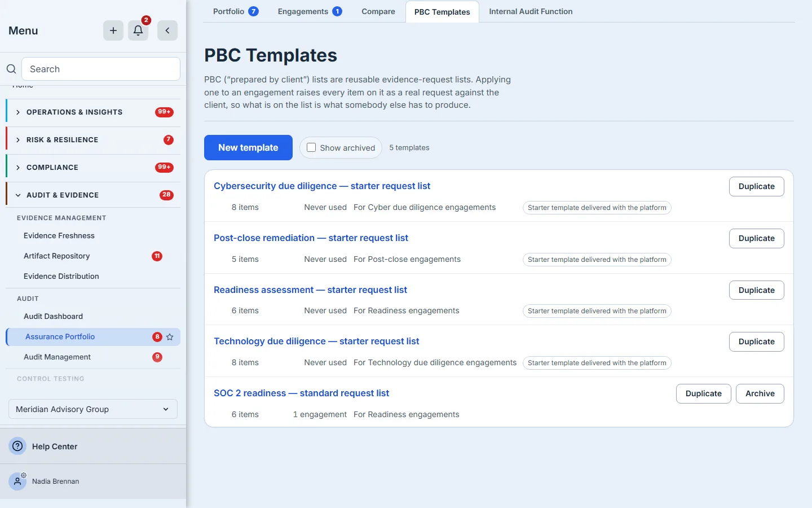Open Readiness assessment starter request list
This screenshot has height=508, width=812.
tap(310, 290)
